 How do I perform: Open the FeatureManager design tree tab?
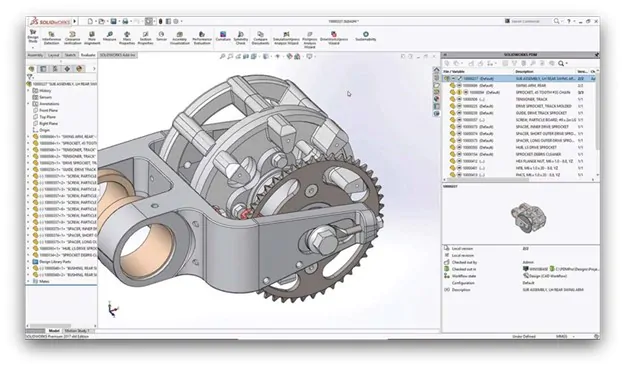(32, 69)
